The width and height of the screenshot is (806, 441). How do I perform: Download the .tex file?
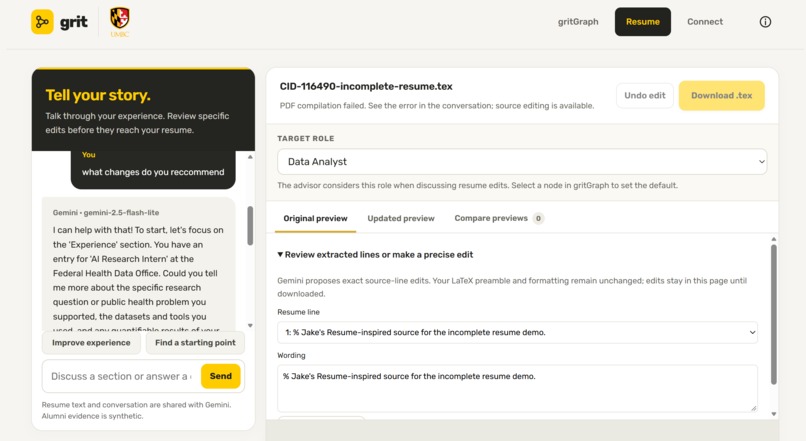[721, 96]
